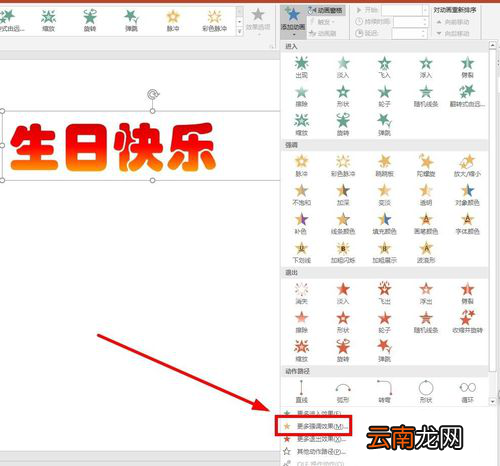Screen dimensions: 500x466
Task: Select the 浮入 (Float In) entrance effect
Action: coord(426,67)
